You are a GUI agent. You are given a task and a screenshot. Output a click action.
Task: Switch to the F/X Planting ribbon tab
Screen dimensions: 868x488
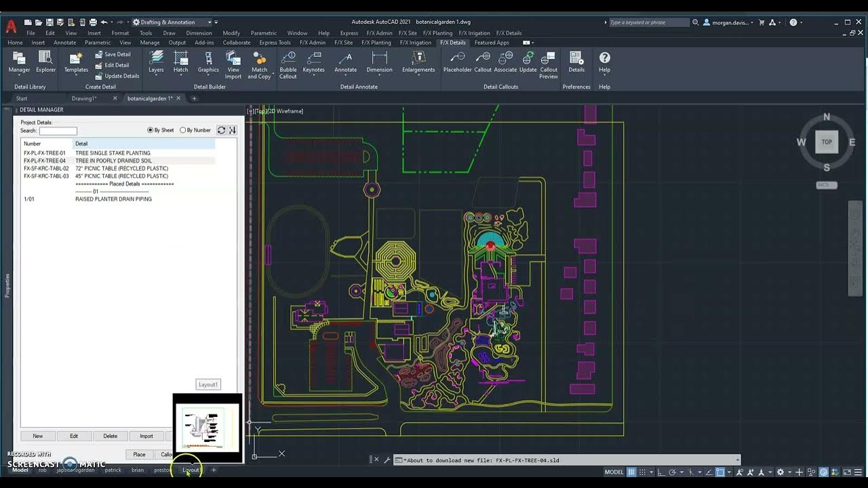376,43
